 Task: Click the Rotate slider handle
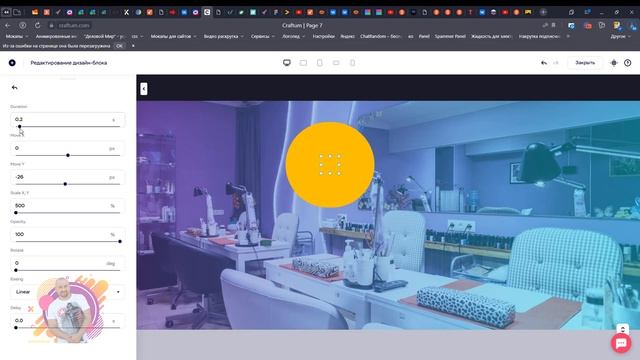(x=16, y=270)
